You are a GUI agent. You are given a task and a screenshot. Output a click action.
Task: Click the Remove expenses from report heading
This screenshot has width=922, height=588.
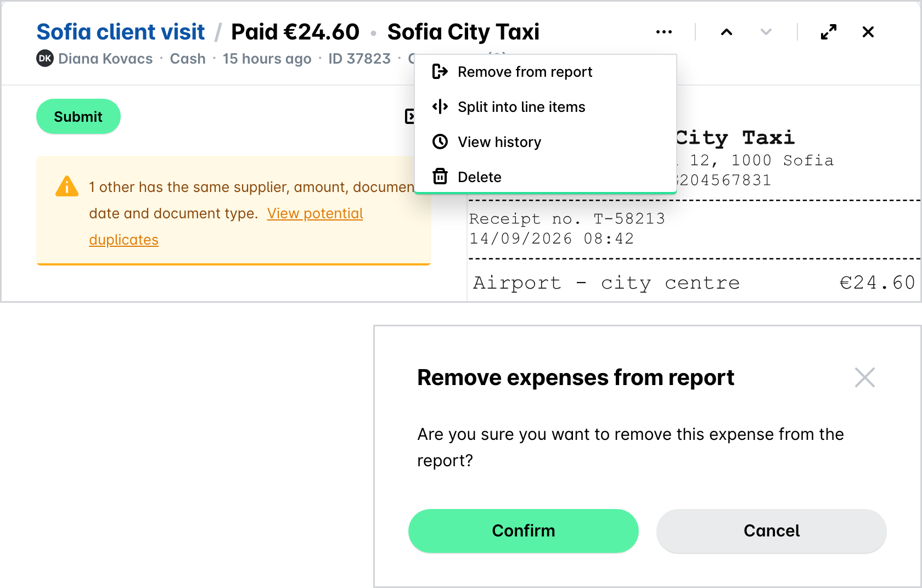tap(576, 377)
